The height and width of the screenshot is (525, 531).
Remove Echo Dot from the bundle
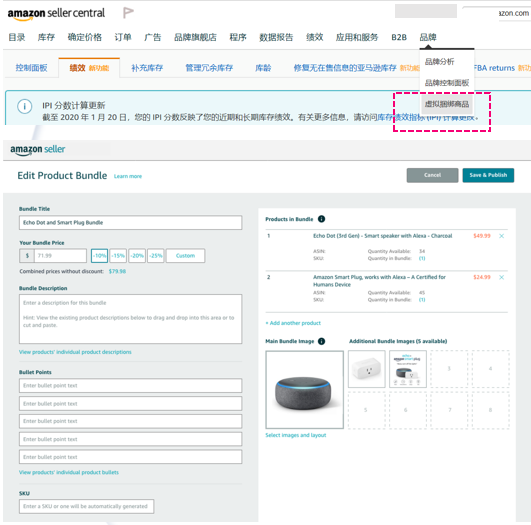502,236
